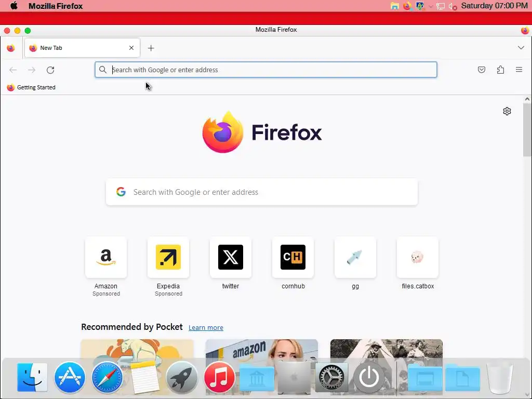Open System Preferences gear dock icon

click(x=331, y=377)
